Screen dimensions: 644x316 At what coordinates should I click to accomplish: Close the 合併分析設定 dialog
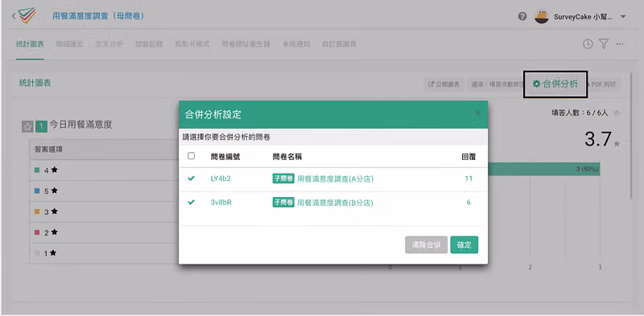click(477, 113)
